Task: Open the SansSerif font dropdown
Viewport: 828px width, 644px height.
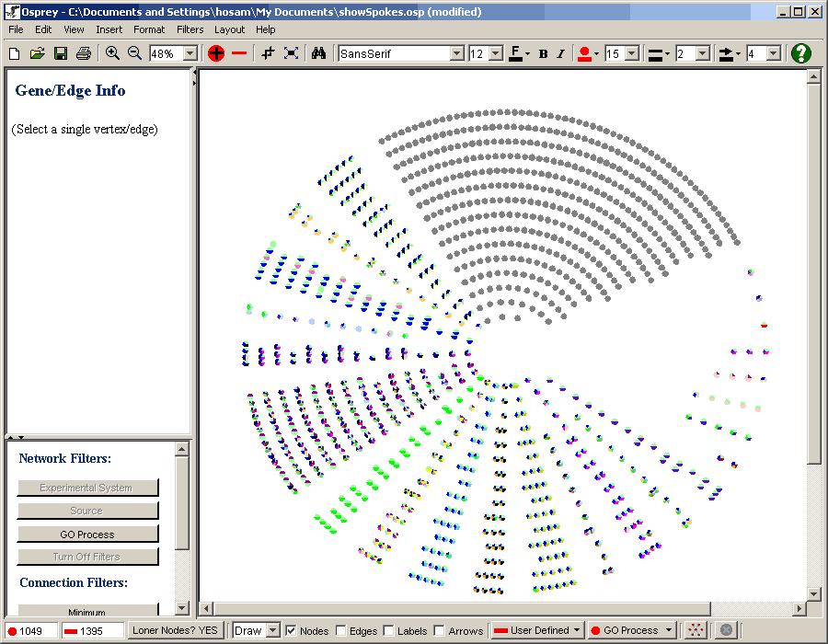Action: click(x=456, y=54)
